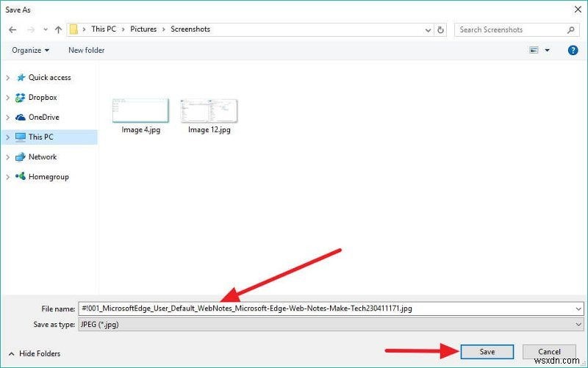Open the Organize menu
The height and width of the screenshot is (368, 588).
[30, 50]
